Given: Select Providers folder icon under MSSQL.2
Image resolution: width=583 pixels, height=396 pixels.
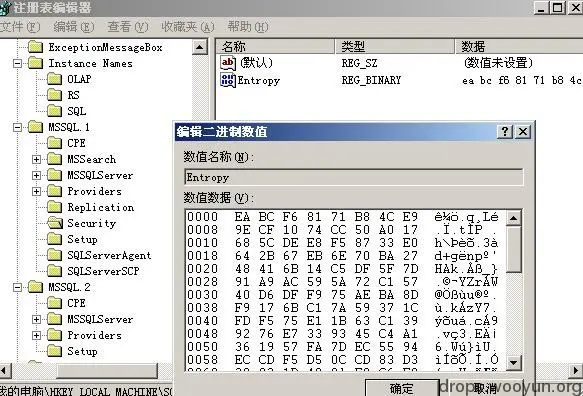Looking at the screenshot, I should (x=55, y=335).
